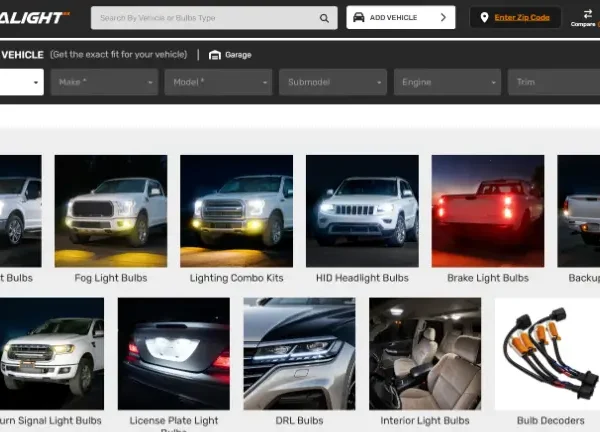Click the Lighting Combo Kits label

[236, 278]
